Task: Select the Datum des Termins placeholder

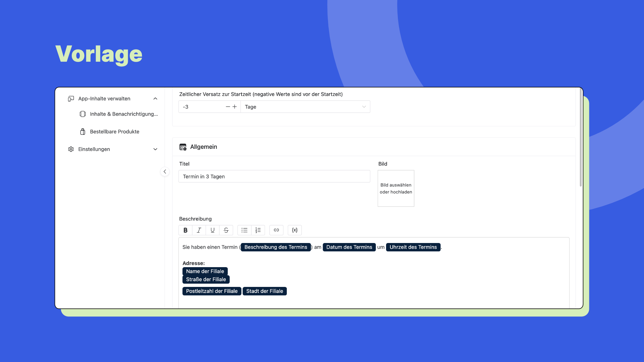Action: [349, 247]
